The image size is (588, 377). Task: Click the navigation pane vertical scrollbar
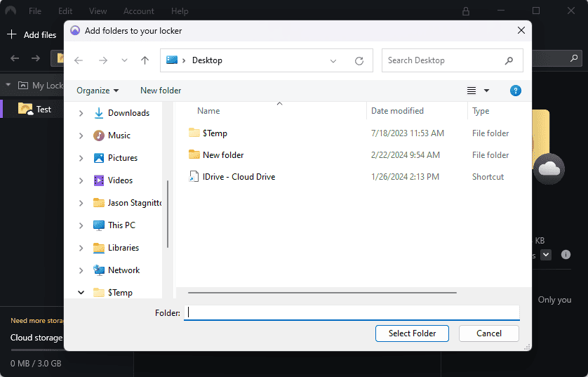[x=168, y=214]
